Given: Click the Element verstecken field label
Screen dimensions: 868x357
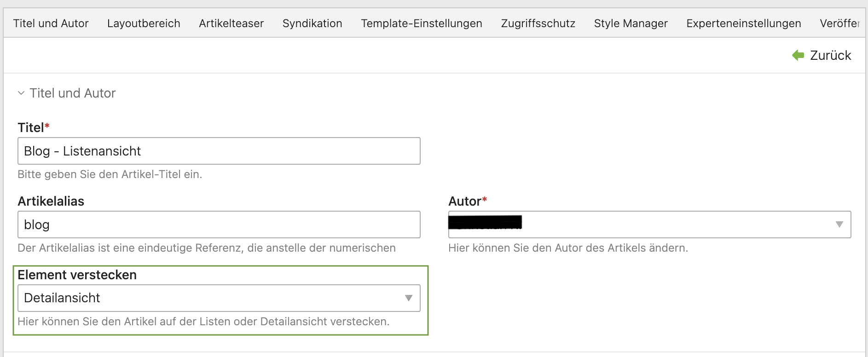Looking at the screenshot, I should [x=77, y=275].
